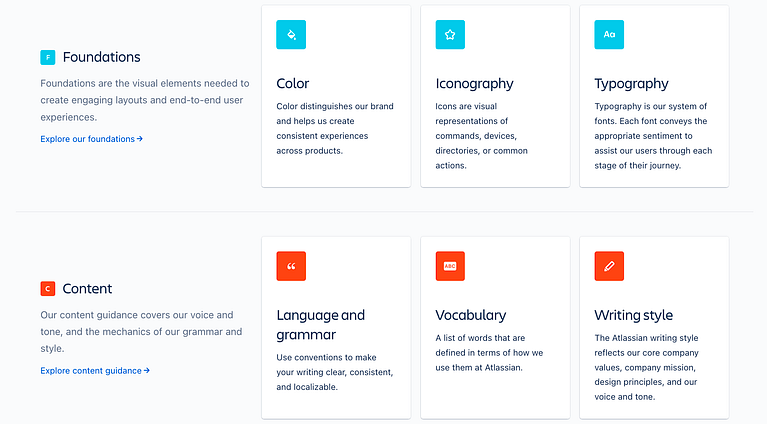Click the Typography Aa icon

[609, 34]
